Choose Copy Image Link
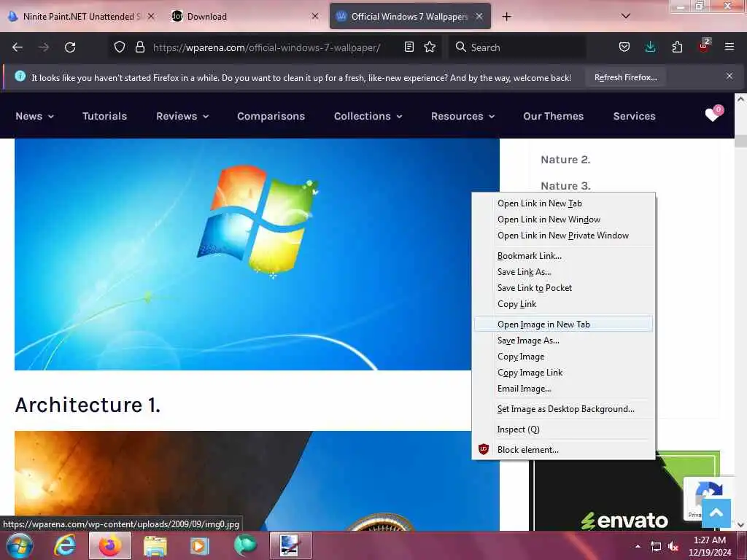747x560 pixels. 564,373
